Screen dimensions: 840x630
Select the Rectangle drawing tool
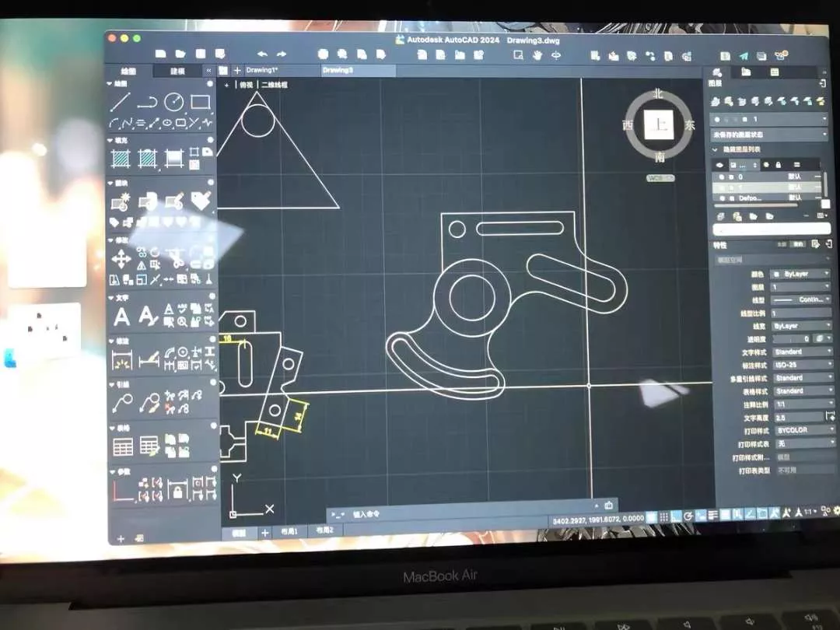(x=200, y=102)
